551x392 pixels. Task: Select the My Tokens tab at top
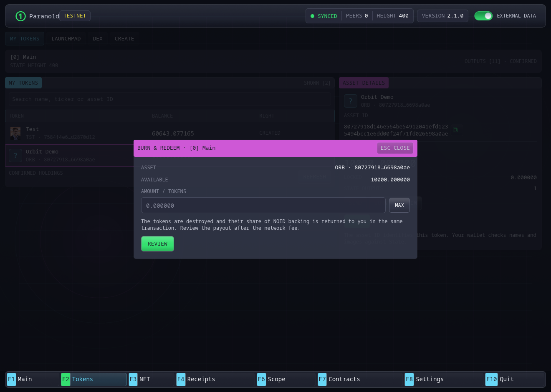pyautogui.click(x=25, y=39)
